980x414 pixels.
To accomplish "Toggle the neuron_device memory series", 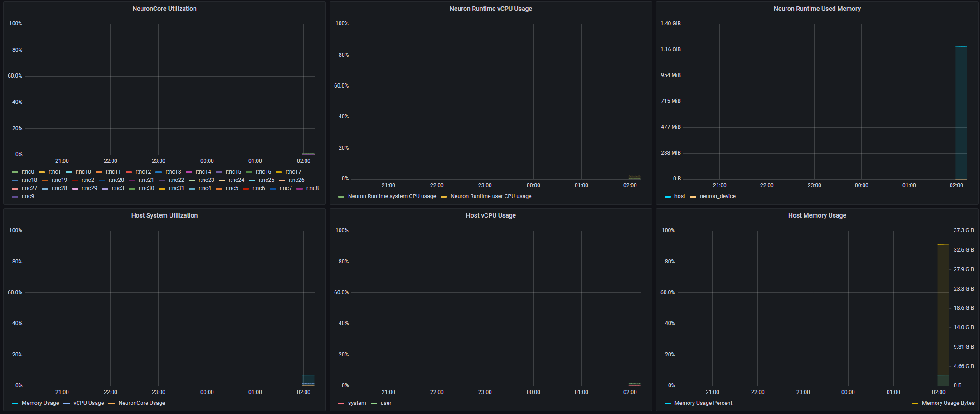I will (718, 196).
